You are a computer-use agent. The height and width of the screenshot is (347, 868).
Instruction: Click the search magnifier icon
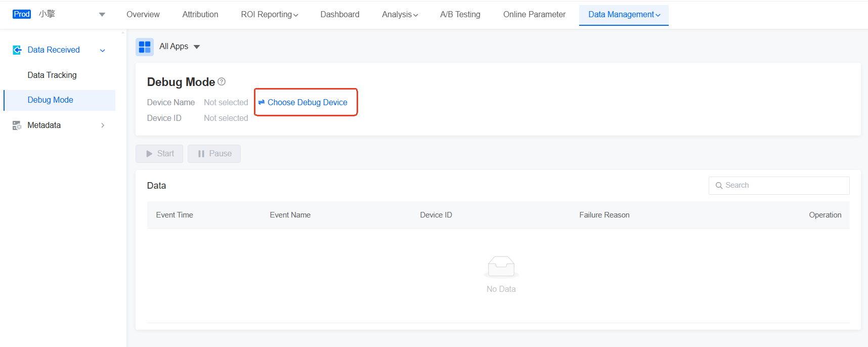pos(719,186)
